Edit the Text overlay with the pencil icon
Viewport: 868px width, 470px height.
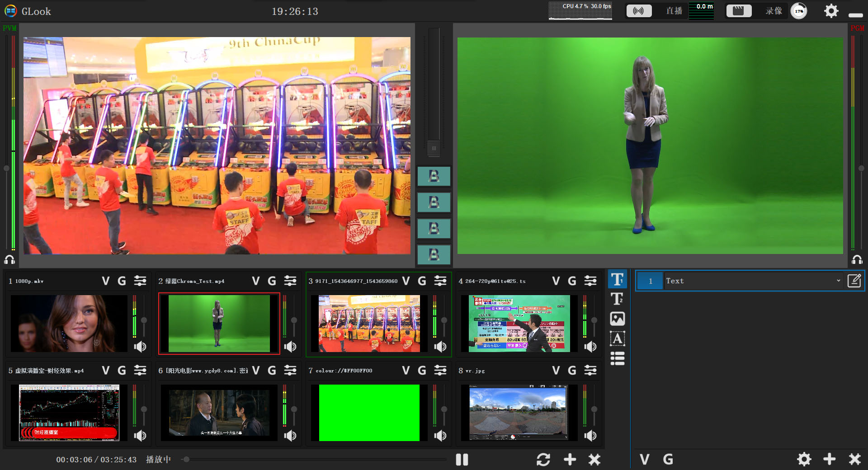coord(854,281)
